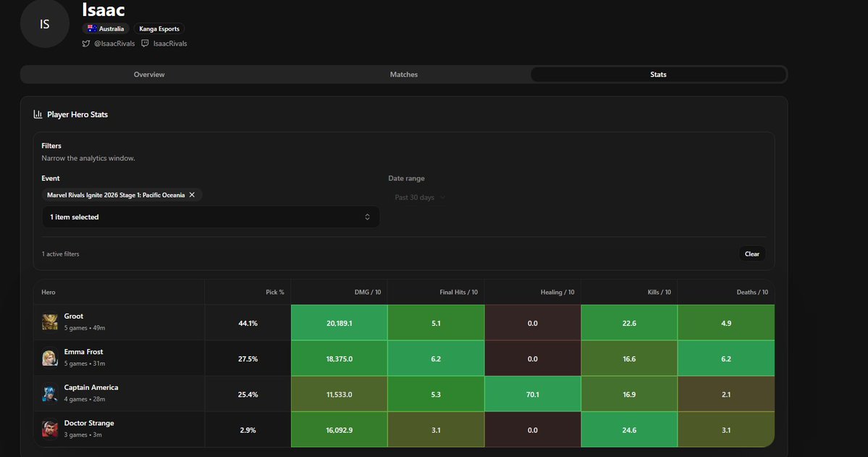868x457 pixels.
Task: Click Doctor Strange's 2.9% pick rate cell
Action: click(x=248, y=430)
